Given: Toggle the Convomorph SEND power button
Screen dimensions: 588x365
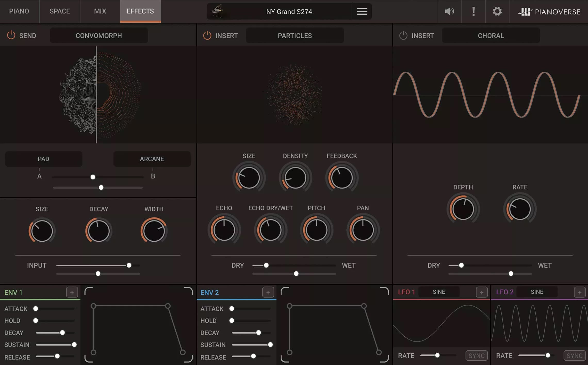Looking at the screenshot, I should [11, 36].
